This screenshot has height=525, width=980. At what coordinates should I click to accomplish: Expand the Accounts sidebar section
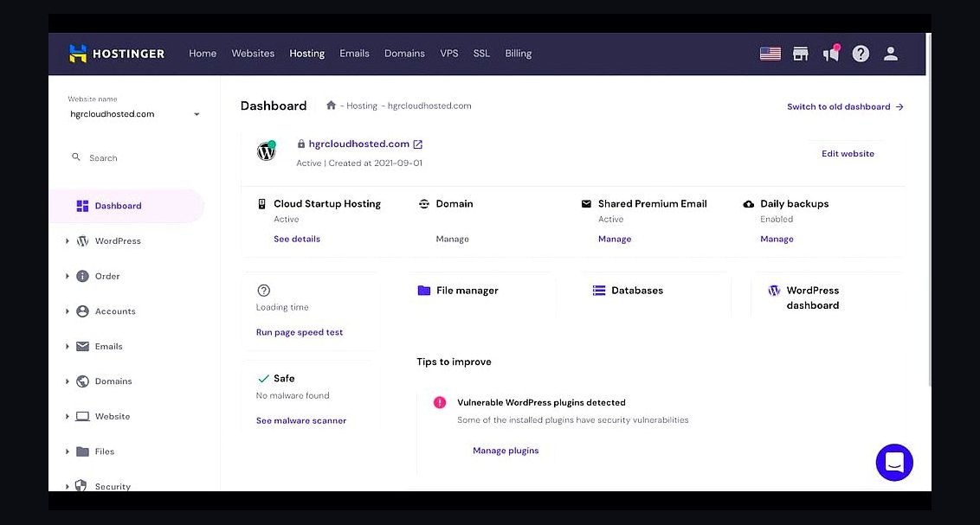[x=68, y=311]
